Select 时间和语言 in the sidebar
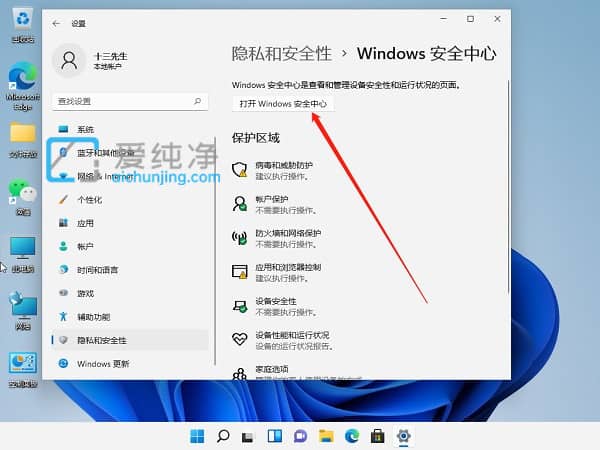The image size is (600, 450). tap(130, 270)
